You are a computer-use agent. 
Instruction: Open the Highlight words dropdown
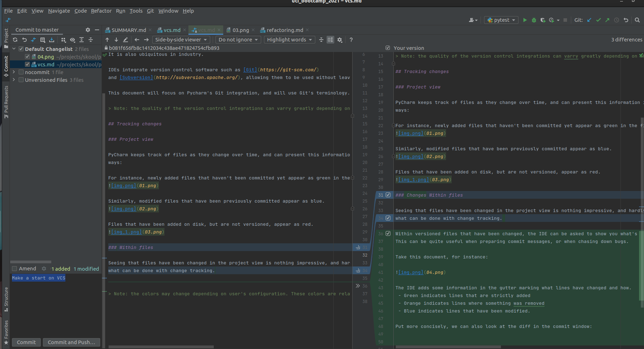[289, 40]
